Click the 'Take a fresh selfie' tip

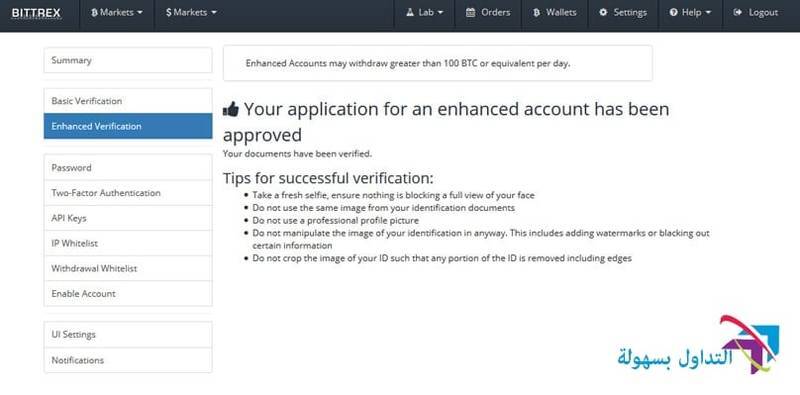click(x=393, y=195)
